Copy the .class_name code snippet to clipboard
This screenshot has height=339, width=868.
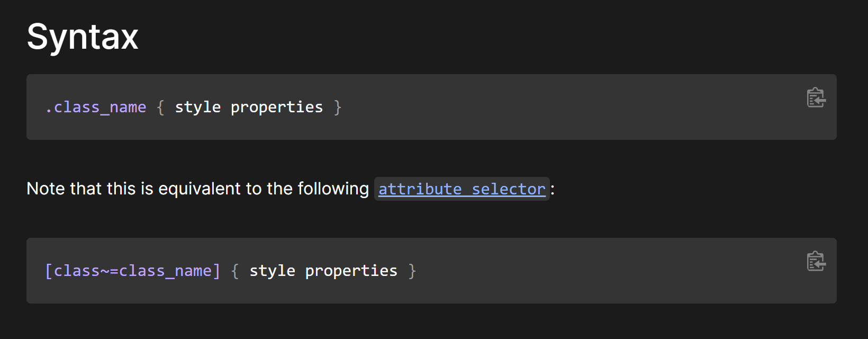point(816,98)
